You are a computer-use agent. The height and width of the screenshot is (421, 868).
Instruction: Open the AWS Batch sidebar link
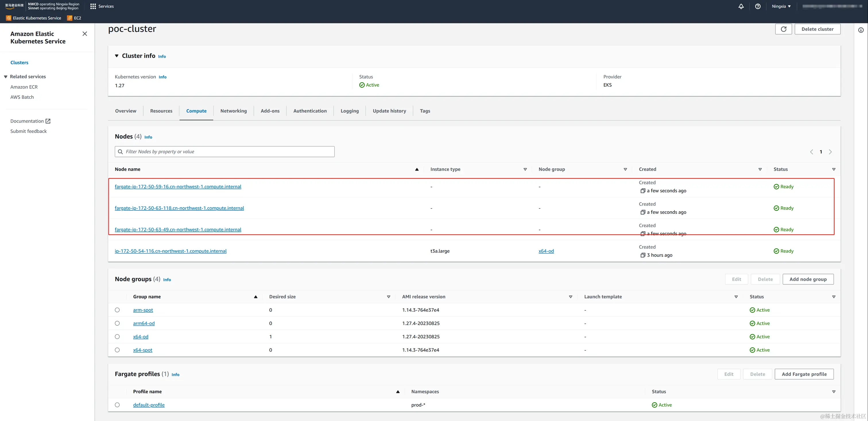pos(22,97)
